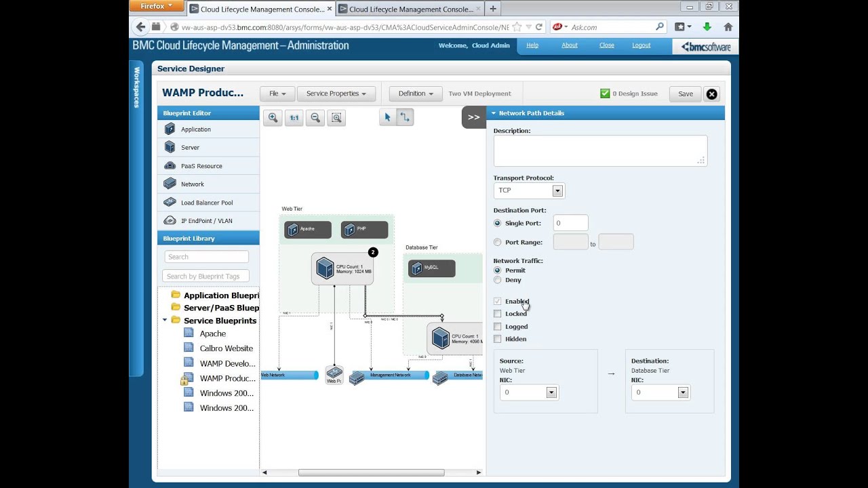
Task: Click the zoom in magnifier icon
Action: (273, 117)
